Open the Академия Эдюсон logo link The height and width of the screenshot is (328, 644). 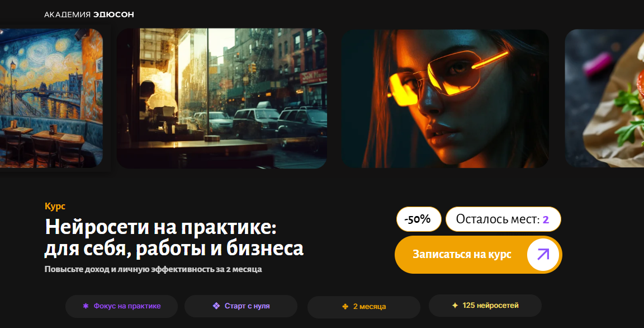[x=89, y=15]
